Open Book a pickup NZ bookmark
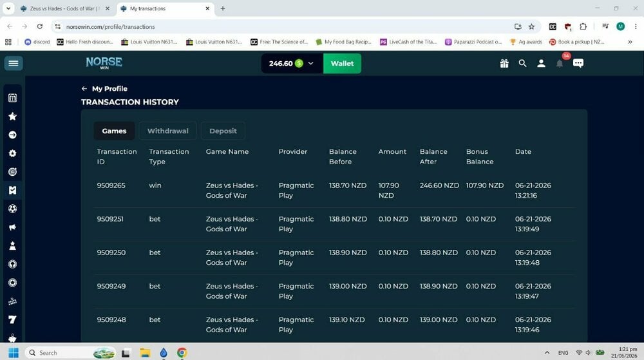The image size is (644, 360). pos(576,42)
